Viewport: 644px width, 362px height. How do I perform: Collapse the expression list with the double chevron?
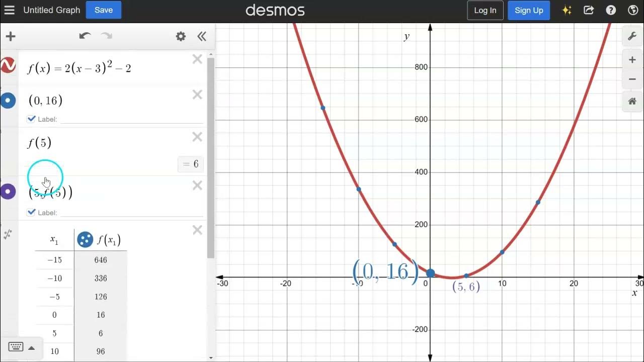[201, 36]
